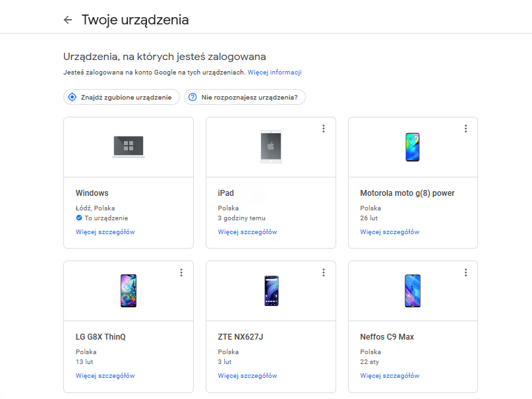Open 'Więcej szczegółów' for Windows device
The width and height of the screenshot is (532, 399).
coord(105,232)
